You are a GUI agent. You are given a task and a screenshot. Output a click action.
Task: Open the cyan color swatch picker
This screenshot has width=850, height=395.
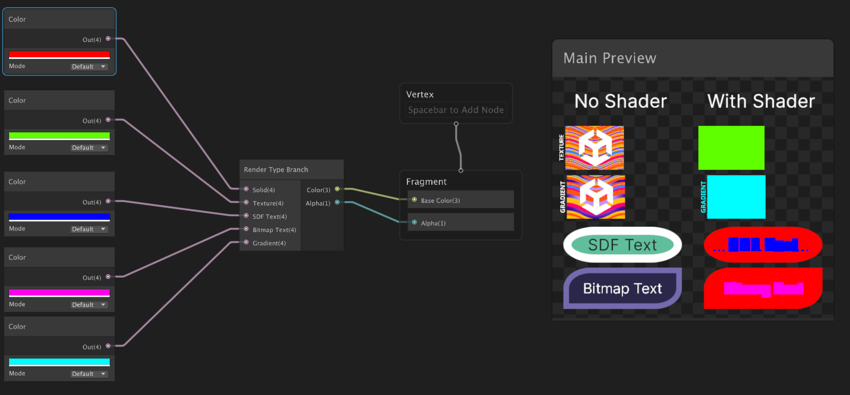coord(59,362)
